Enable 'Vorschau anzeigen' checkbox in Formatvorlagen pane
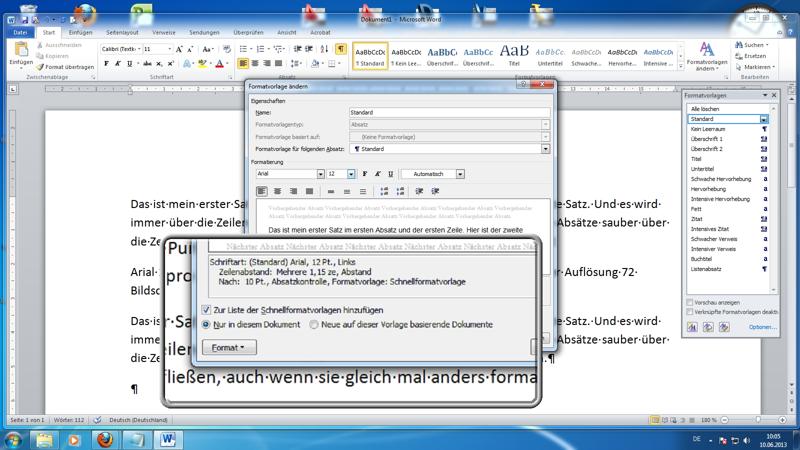Image resolution: width=800 pixels, height=450 pixels. click(x=690, y=303)
